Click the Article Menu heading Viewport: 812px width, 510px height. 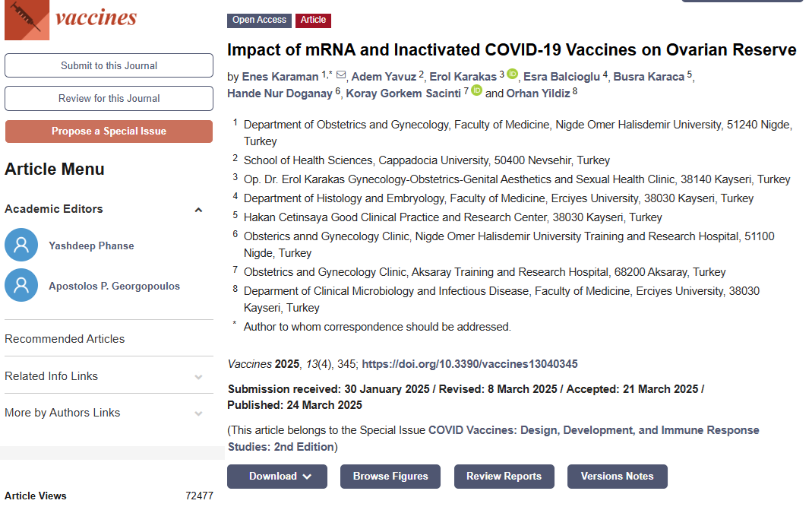[x=55, y=169]
